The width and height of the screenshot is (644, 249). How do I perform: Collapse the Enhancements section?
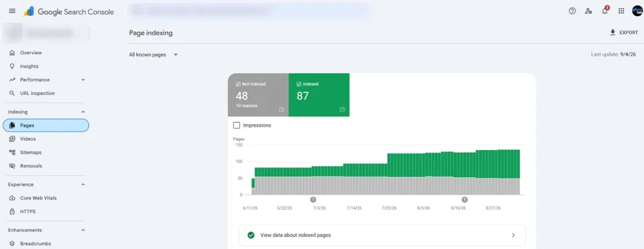click(x=83, y=230)
